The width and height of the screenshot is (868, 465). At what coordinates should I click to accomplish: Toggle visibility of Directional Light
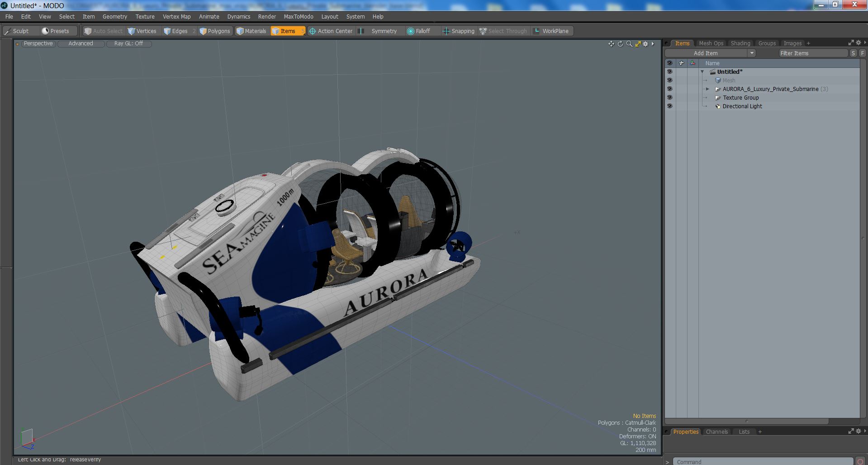pyautogui.click(x=669, y=106)
